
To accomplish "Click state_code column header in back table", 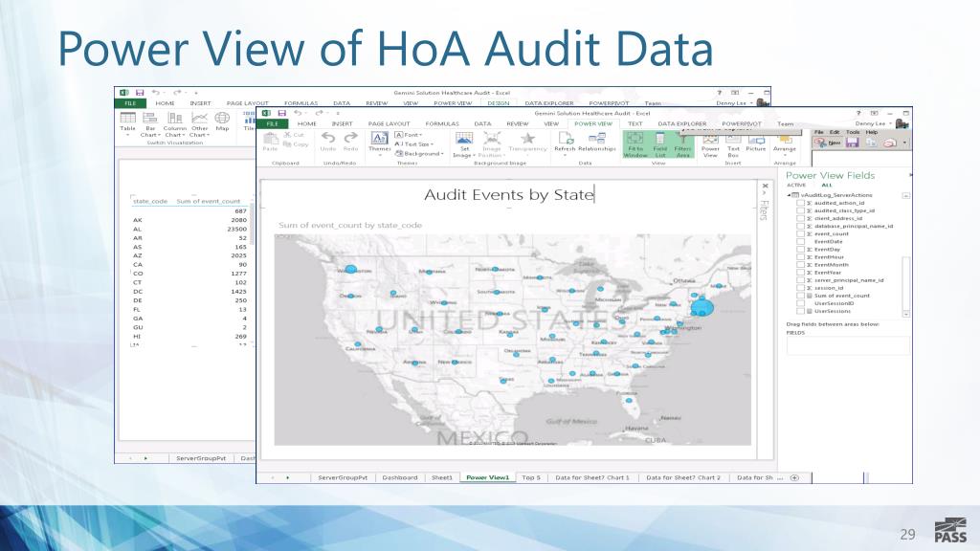I will (150, 201).
